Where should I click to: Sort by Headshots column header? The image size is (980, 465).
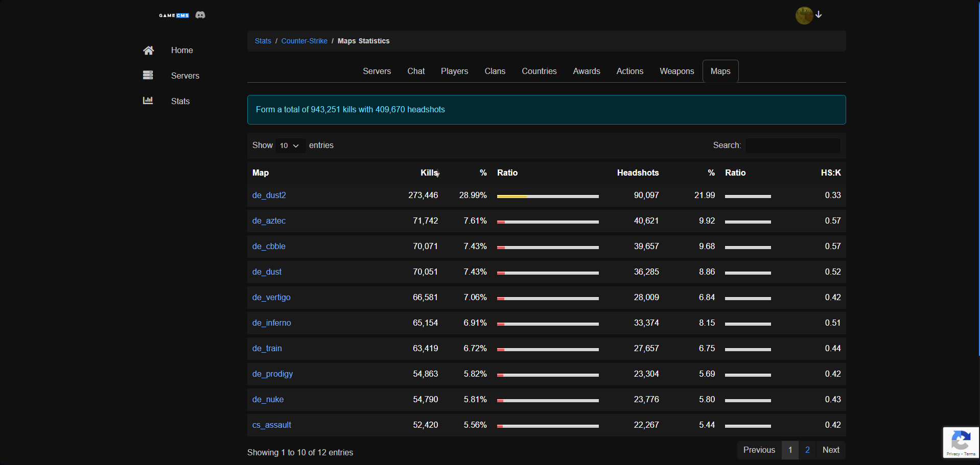[638, 173]
